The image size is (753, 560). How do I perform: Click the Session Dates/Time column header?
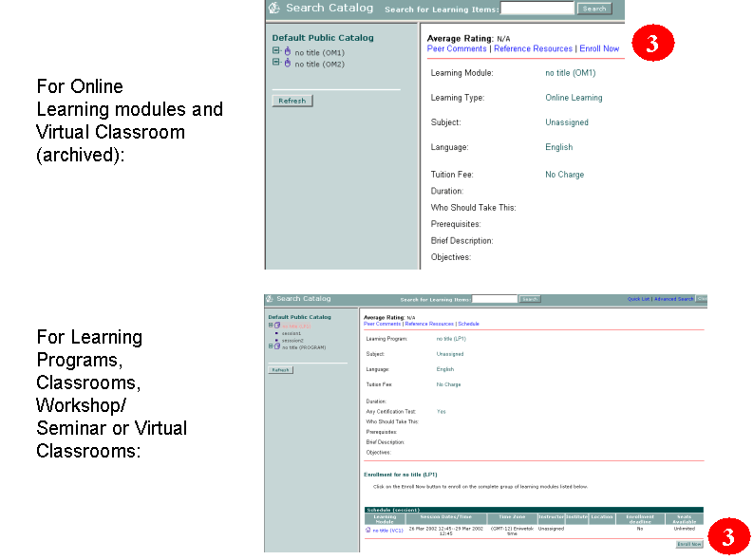(x=446, y=519)
